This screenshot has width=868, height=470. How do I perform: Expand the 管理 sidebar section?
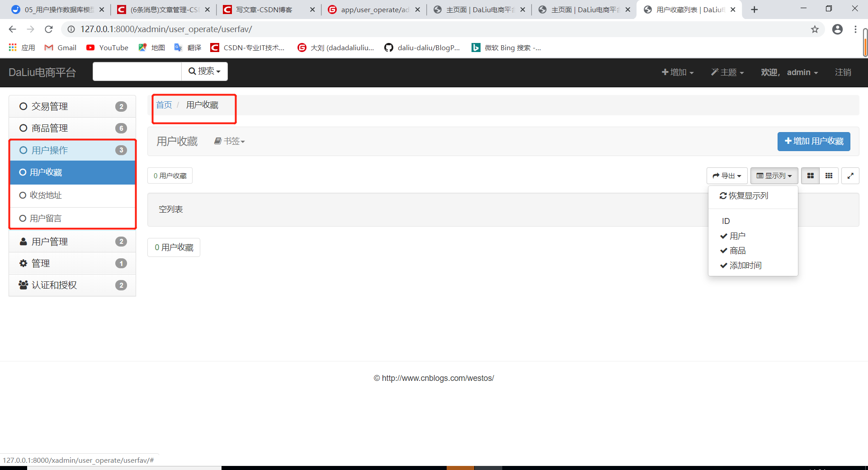coord(72,263)
